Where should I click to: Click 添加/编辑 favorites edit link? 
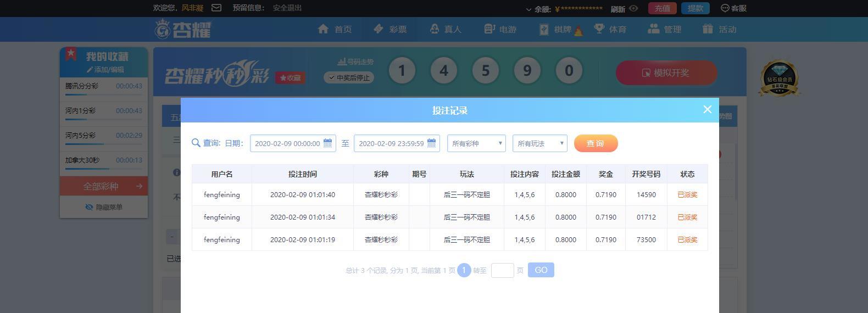[x=105, y=70]
